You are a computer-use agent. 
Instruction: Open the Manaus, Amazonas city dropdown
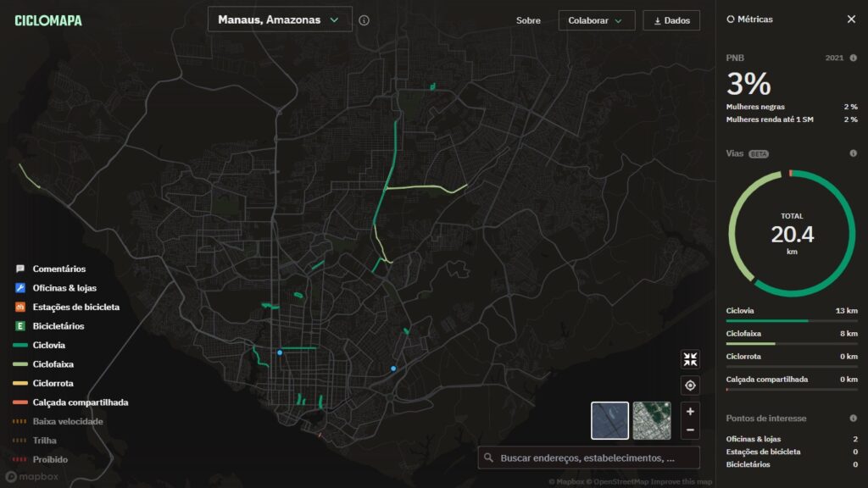click(x=279, y=19)
